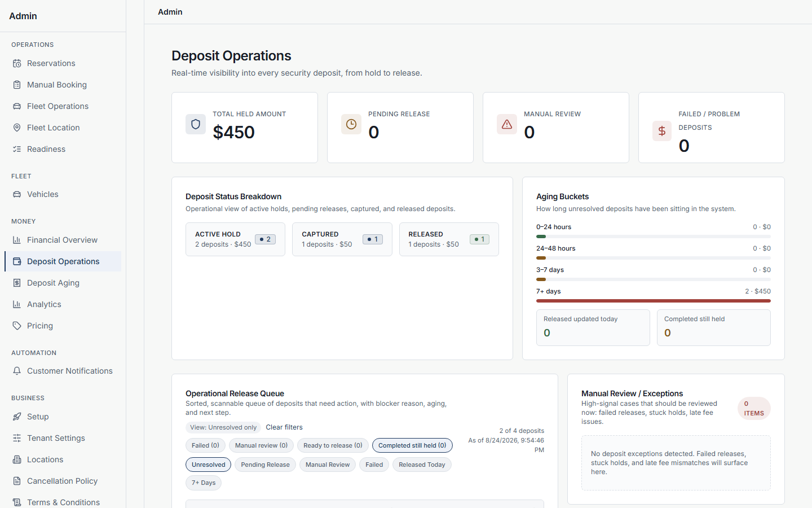Image resolution: width=812 pixels, height=508 pixels.
Task: Toggle the 7+ Days filter chip
Action: 204,483
